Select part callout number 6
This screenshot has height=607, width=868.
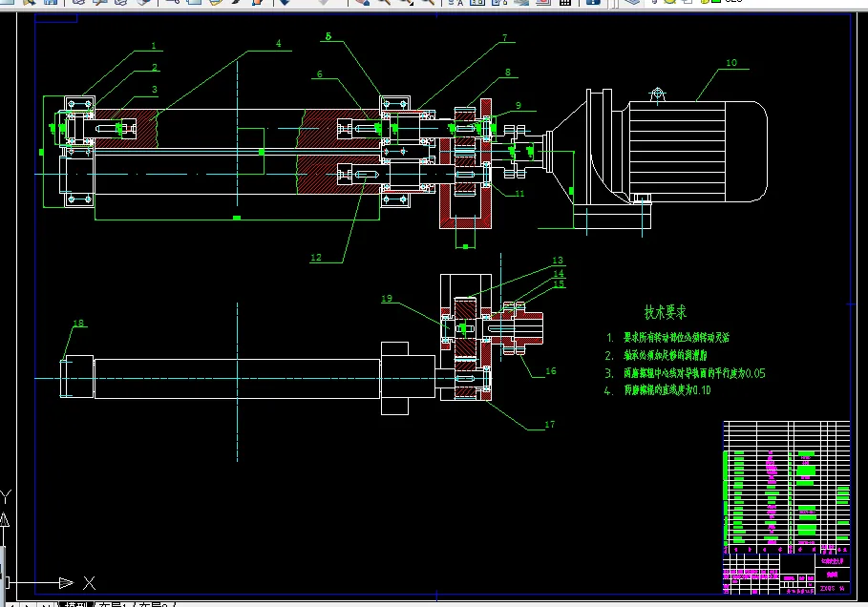tap(319, 74)
